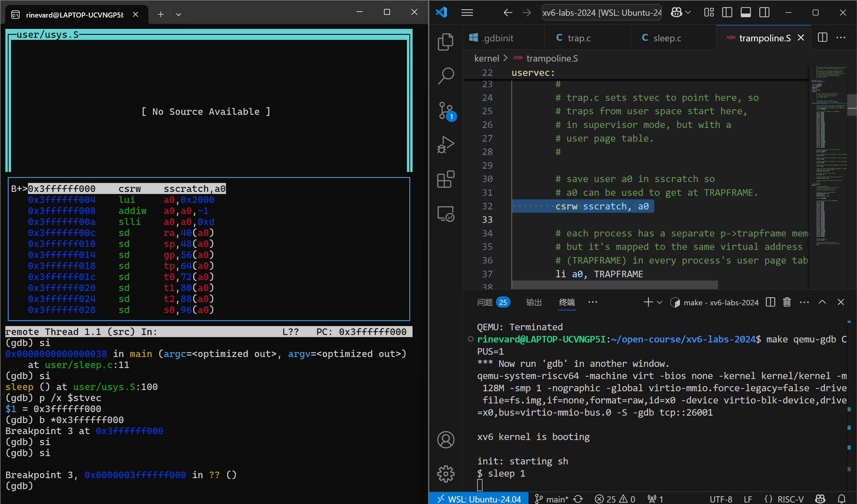This screenshot has width=857, height=504.
Task: Open the Explorer view in activity bar
Action: pyautogui.click(x=446, y=42)
